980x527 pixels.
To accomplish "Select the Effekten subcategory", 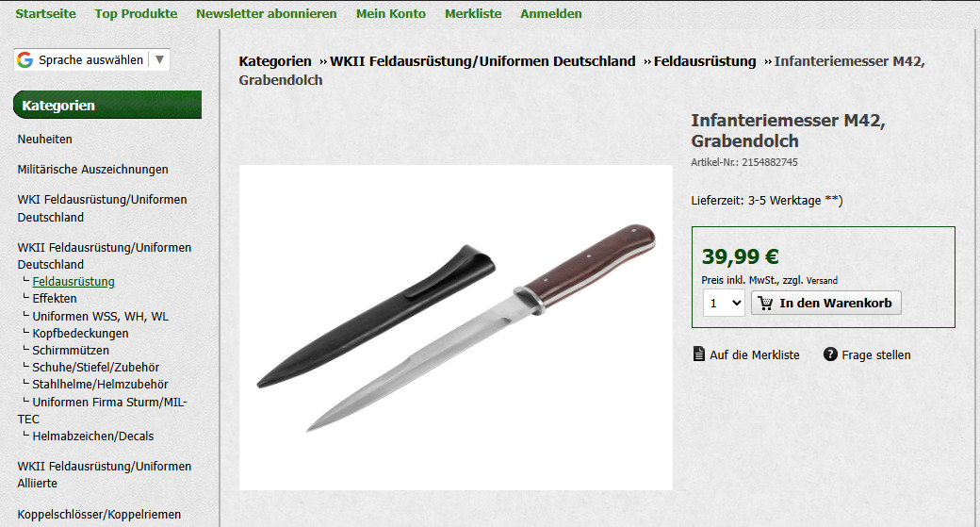I will tap(55, 298).
